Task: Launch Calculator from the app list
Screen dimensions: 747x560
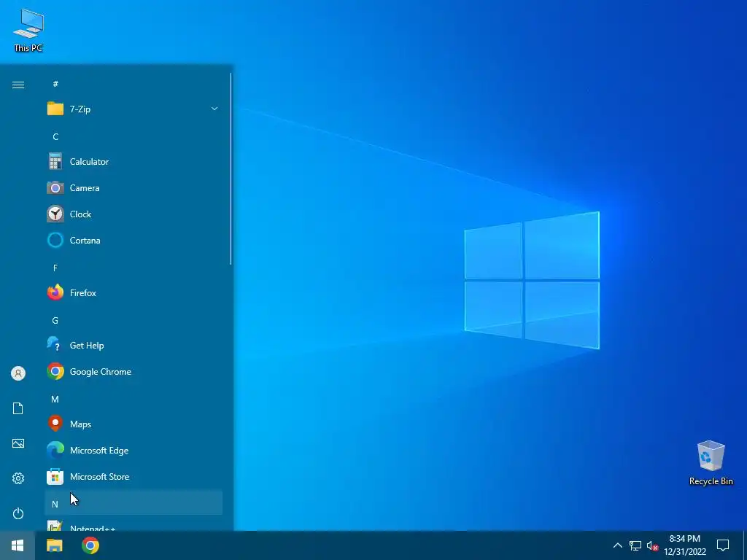Action: tap(133, 162)
